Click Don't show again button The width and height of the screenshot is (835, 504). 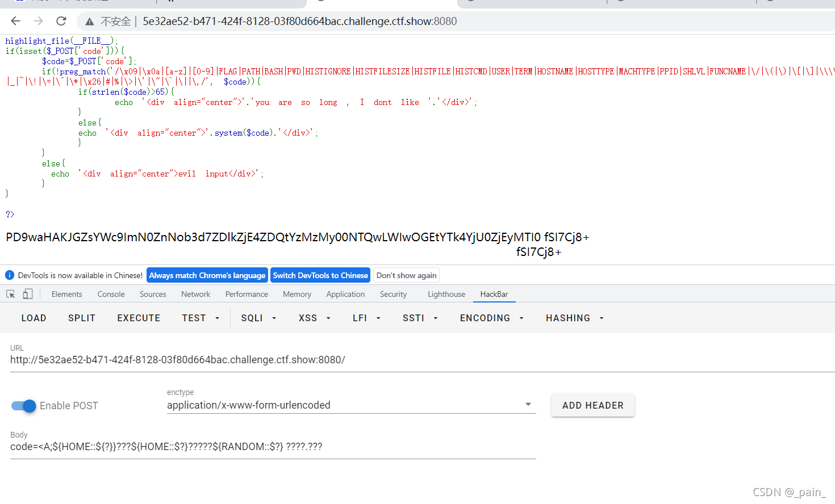(x=407, y=275)
